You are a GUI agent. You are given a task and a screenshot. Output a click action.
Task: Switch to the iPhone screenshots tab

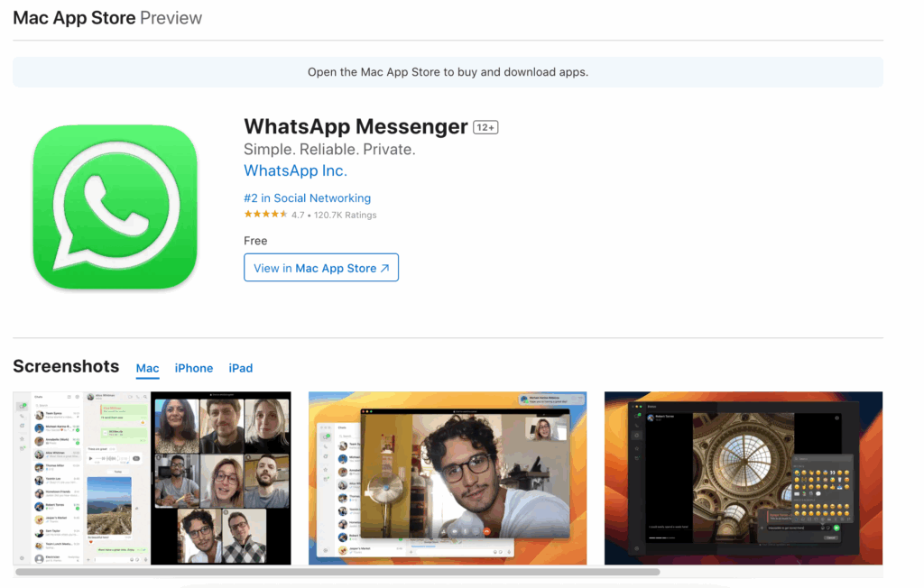tap(194, 368)
